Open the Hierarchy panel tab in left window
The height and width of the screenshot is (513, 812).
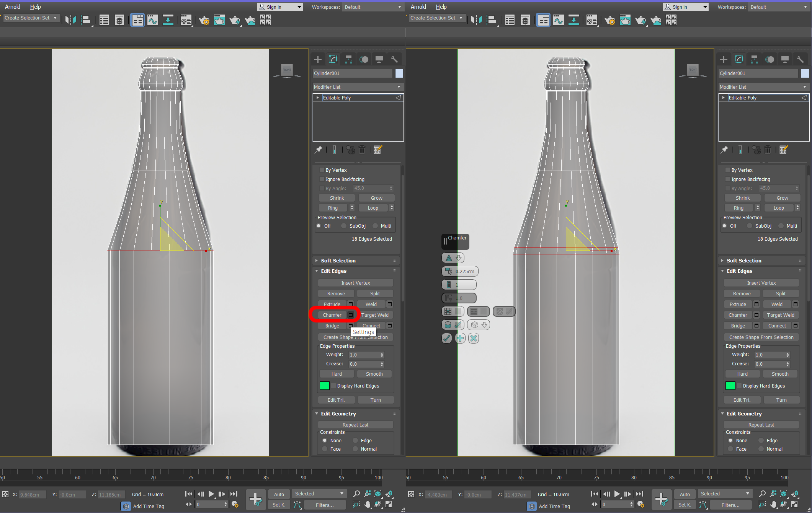pyautogui.click(x=348, y=59)
